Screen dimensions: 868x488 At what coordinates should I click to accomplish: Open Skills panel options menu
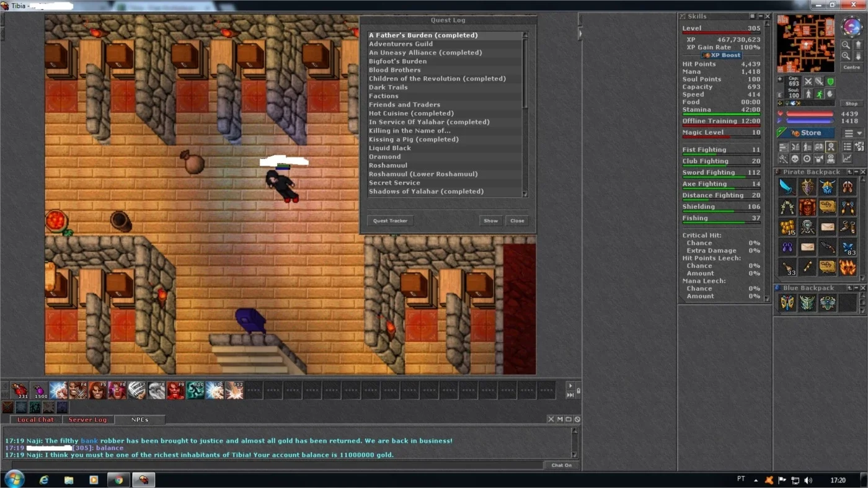tap(752, 16)
